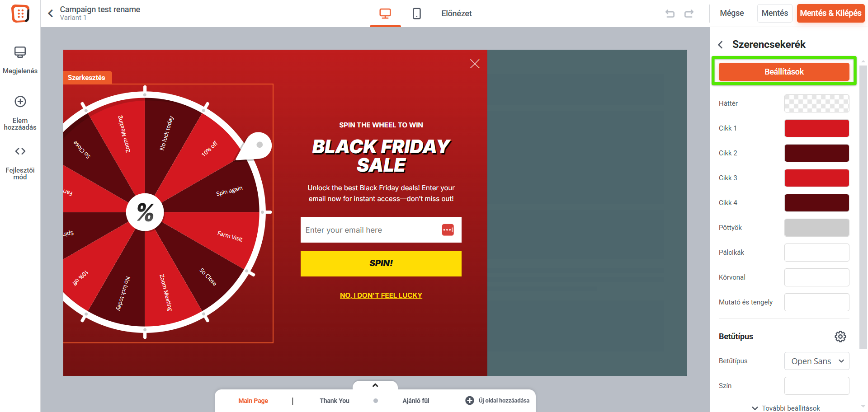Screen dimensions: 868x412
Task: Go back from Szerencsekerék panel
Action: (721, 44)
